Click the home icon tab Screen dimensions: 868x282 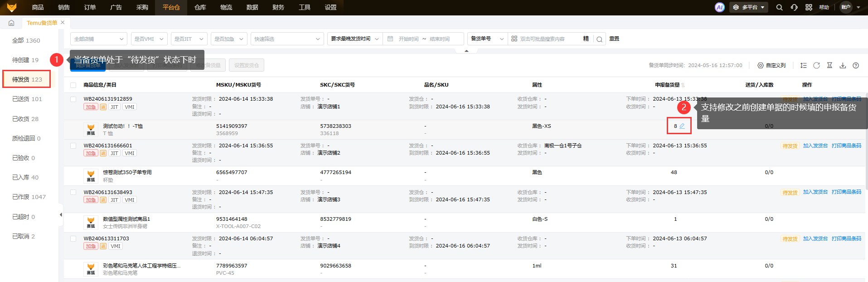(11, 23)
